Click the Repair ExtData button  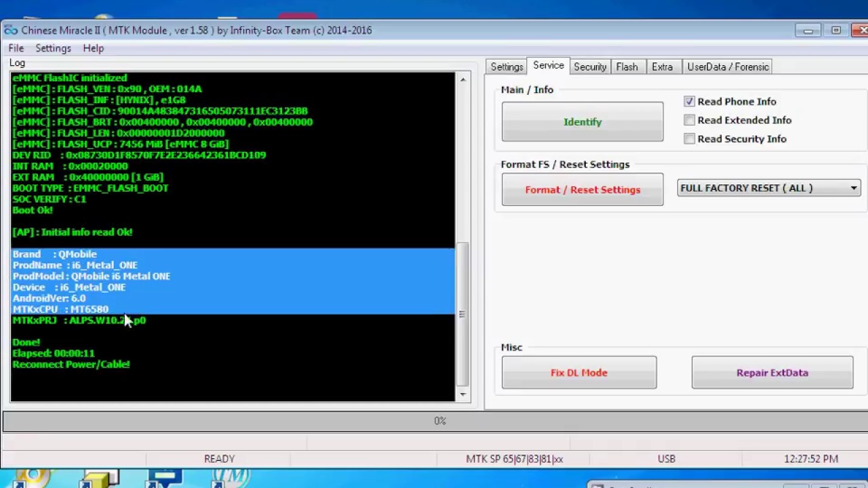(772, 373)
